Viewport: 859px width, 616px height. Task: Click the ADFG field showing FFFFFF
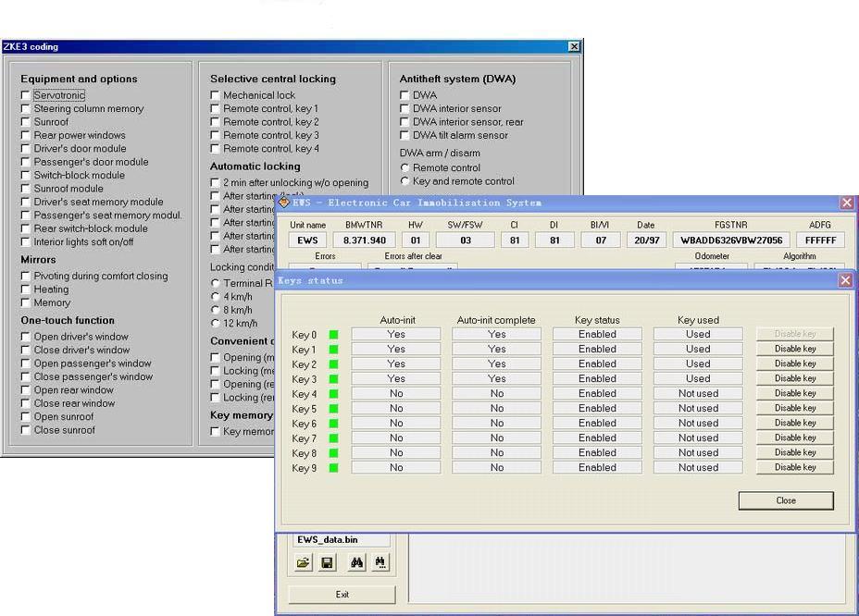[x=821, y=240]
